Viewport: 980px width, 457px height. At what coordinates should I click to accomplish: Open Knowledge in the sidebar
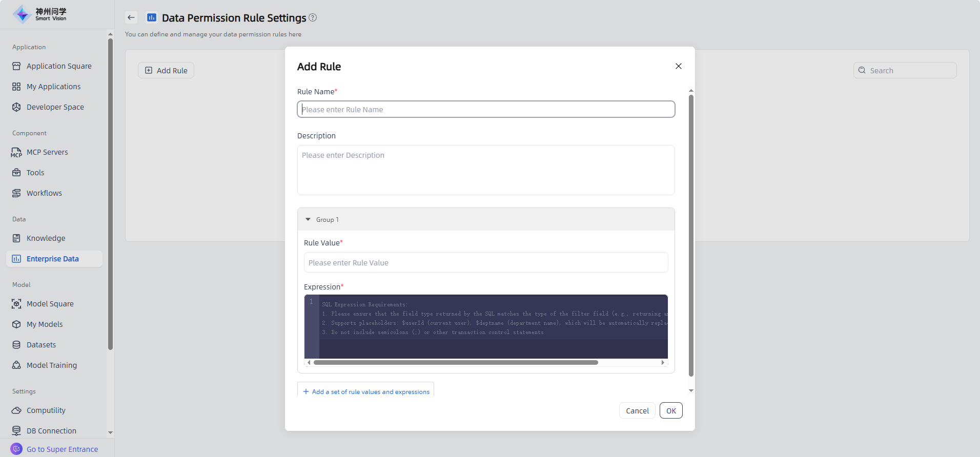[46, 238]
